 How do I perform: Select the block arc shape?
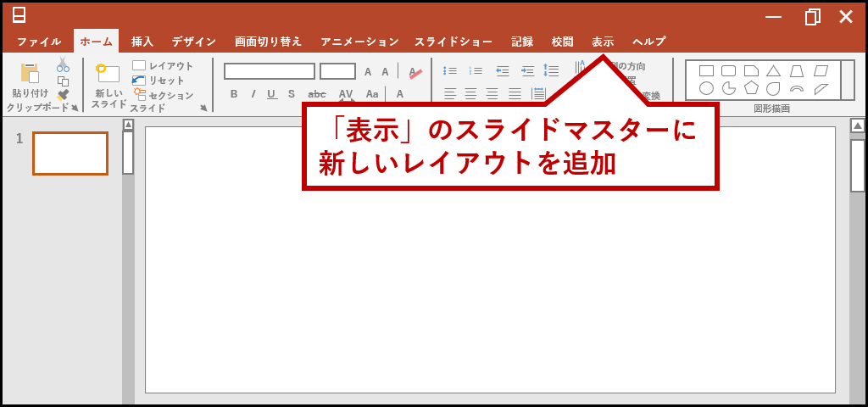click(797, 88)
